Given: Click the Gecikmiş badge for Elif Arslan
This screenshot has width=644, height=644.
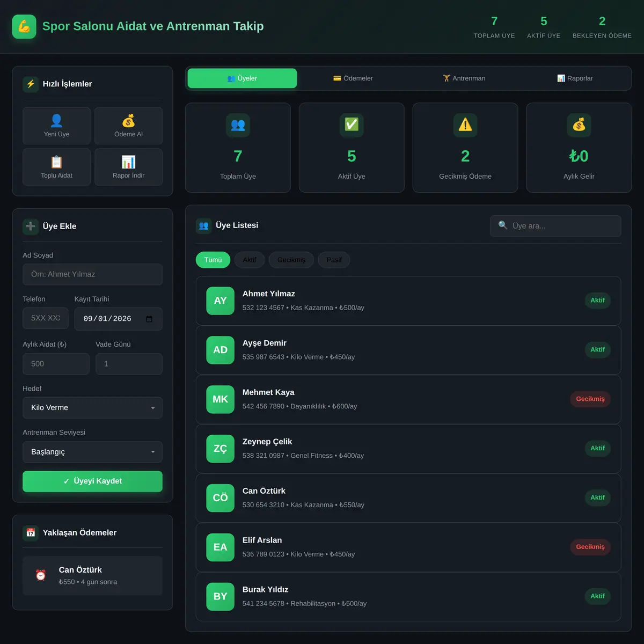Looking at the screenshot, I should pos(590,547).
